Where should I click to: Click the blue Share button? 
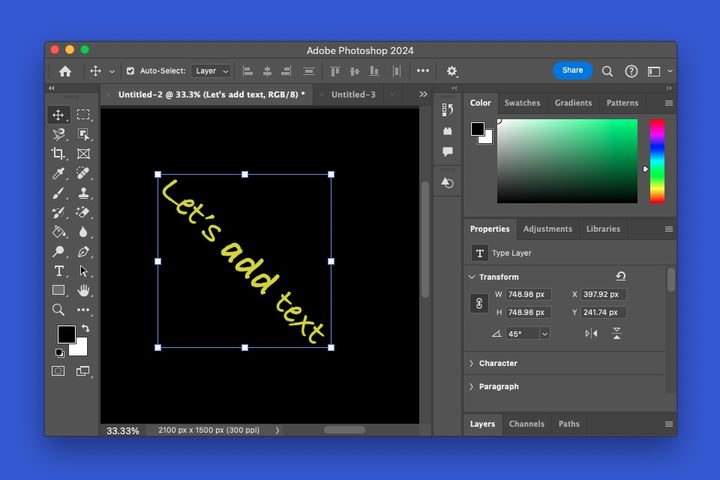click(x=572, y=70)
